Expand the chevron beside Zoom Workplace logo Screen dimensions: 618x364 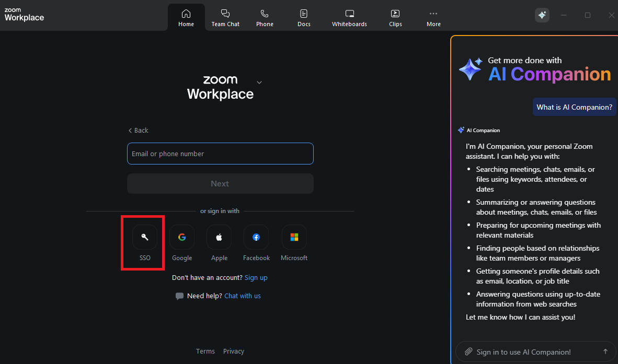tap(259, 82)
